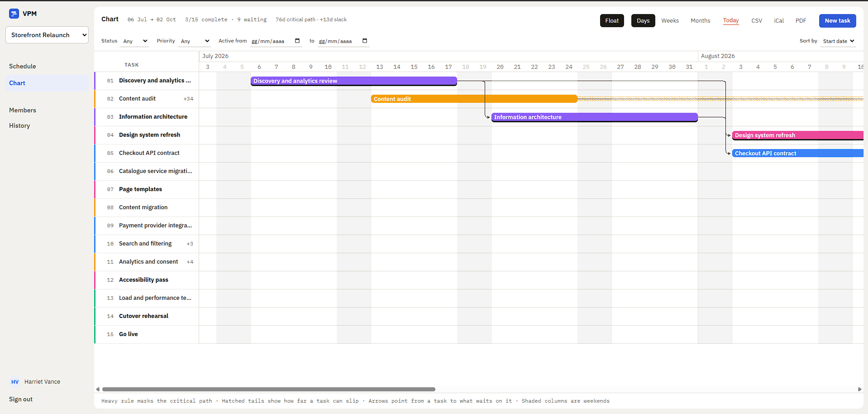Image resolution: width=868 pixels, height=414 pixels.
Task: Click the left arrow of horizontal scrollbar
Action: pyautogui.click(x=98, y=389)
